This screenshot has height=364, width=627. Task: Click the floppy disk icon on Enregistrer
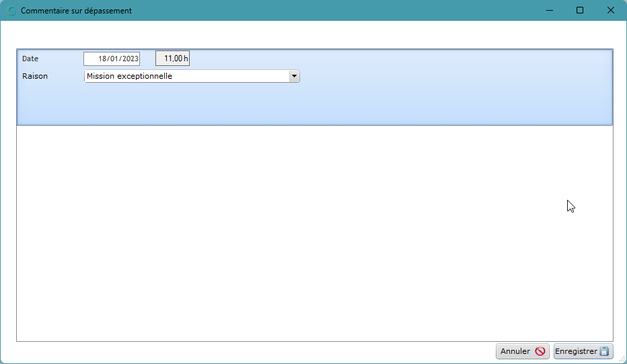(605, 351)
